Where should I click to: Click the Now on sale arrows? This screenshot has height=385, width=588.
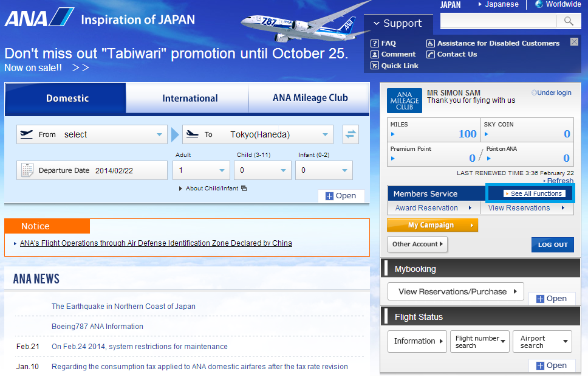coord(80,68)
